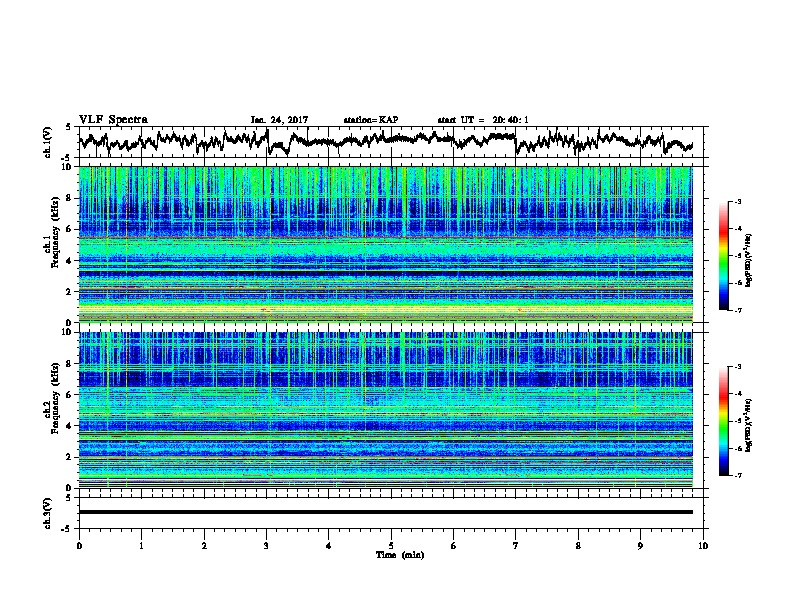Image resolution: width=792 pixels, height=612 pixels.
Task: Click the "-3" label on ch.2 colorbar
Action: (737, 367)
